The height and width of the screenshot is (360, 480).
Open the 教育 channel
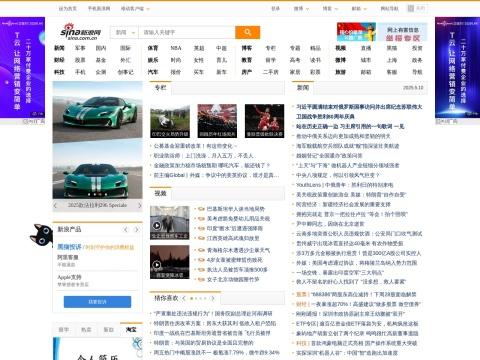click(247, 60)
